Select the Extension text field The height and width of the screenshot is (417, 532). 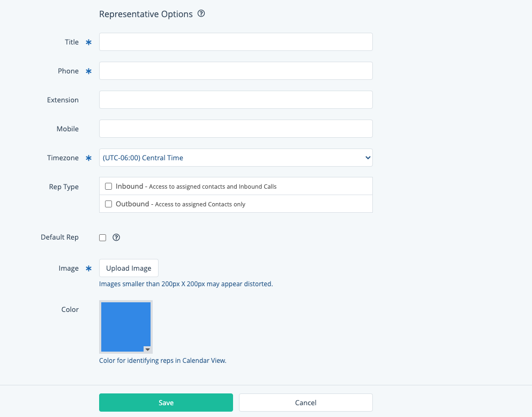[236, 100]
